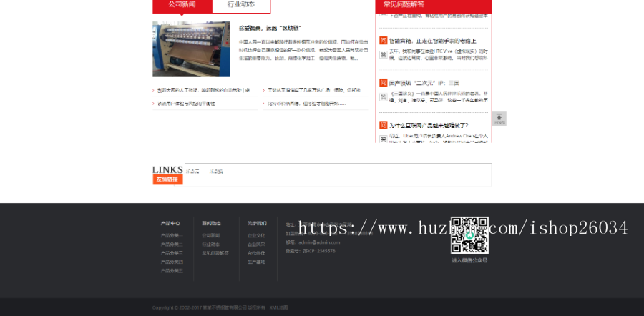Click the 进入微信公众号 caption
Image resolution: width=644 pixels, height=316 pixels.
469,260
